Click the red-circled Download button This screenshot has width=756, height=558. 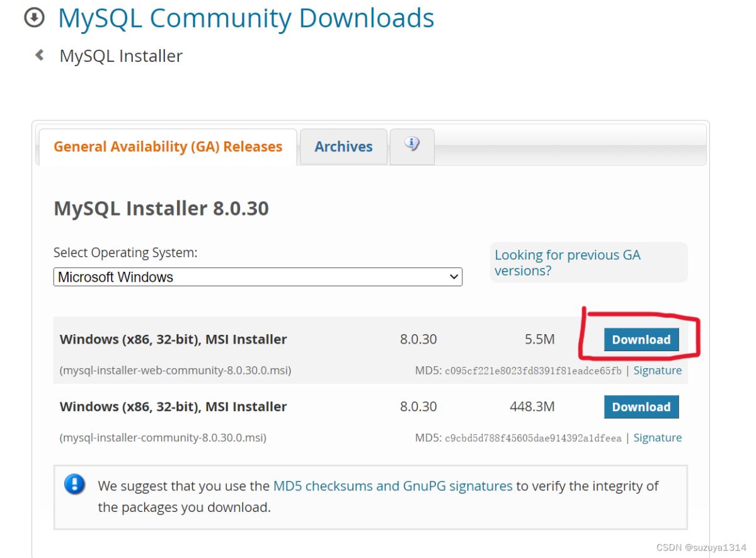tap(641, 339)
